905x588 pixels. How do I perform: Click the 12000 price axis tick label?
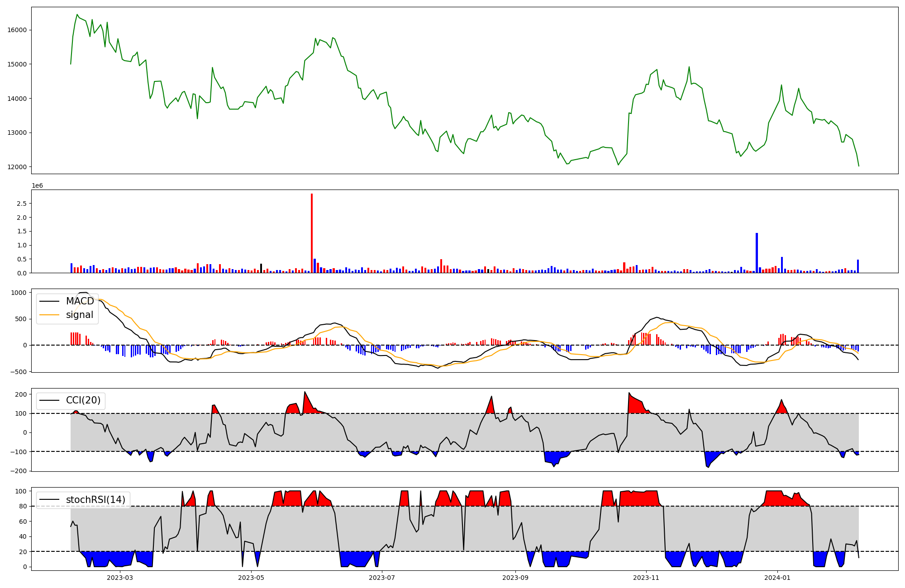click(x=18, y=167)
